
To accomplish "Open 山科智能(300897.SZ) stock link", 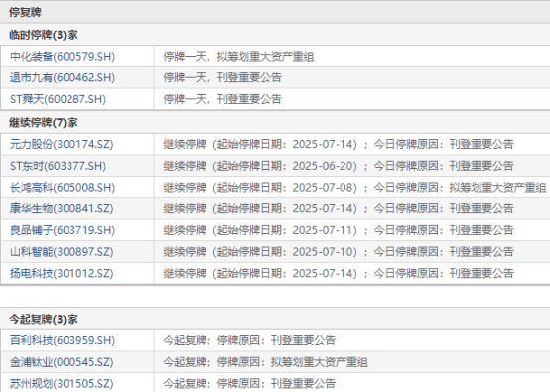I will pyautogui.click(x=62, y=251).
